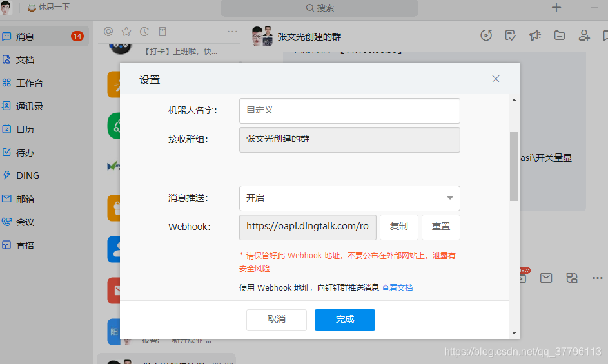Open the 查看文档 link
Viewport: 608px width, 364px height.
pyautogui.click(x=397, y=287)
